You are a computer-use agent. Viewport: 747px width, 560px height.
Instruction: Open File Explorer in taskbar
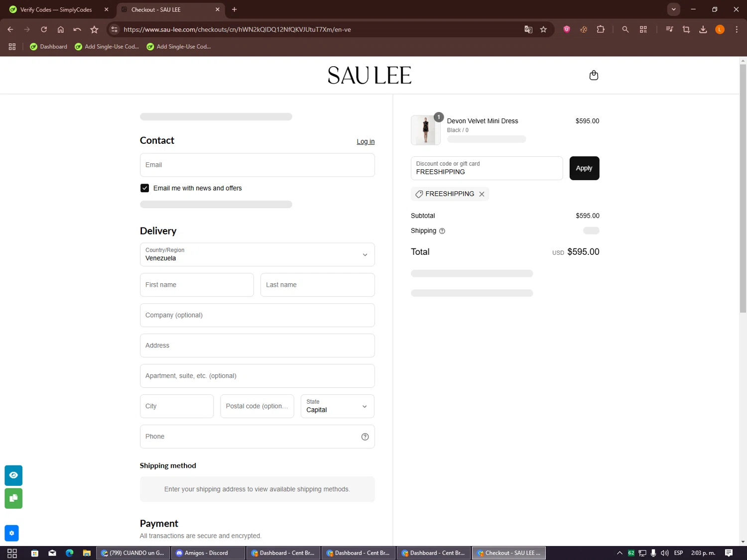pyautogui.click(x=87, y=553)
